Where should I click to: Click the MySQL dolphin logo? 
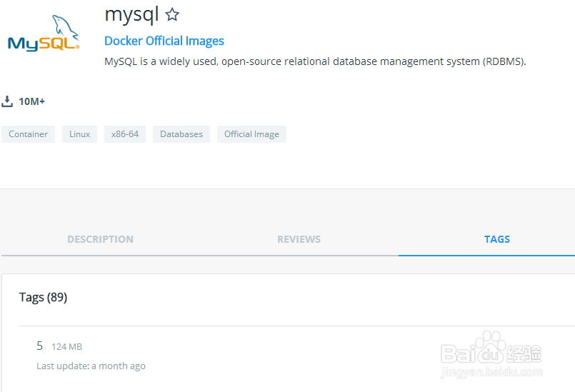44,34
